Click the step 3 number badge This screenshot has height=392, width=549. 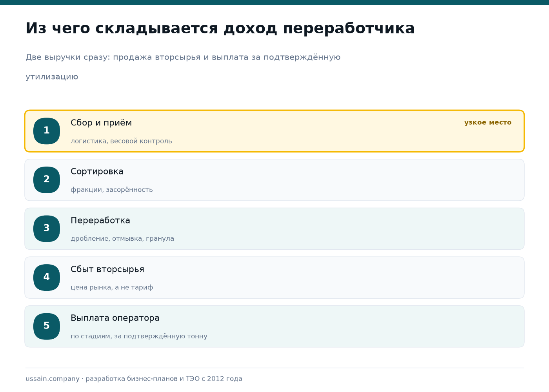(47, 229)
